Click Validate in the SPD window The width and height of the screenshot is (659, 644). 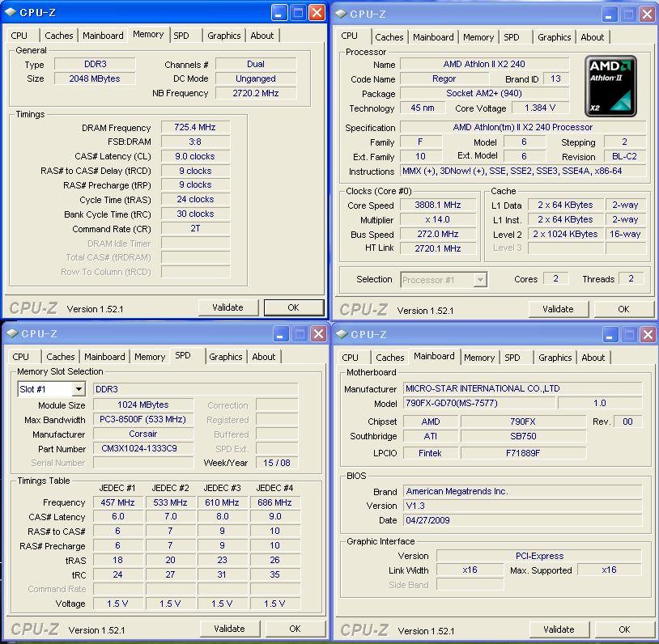229,629
